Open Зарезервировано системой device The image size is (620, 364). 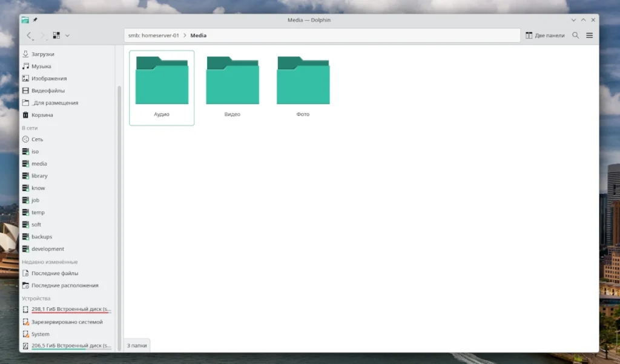pos(67,322)
